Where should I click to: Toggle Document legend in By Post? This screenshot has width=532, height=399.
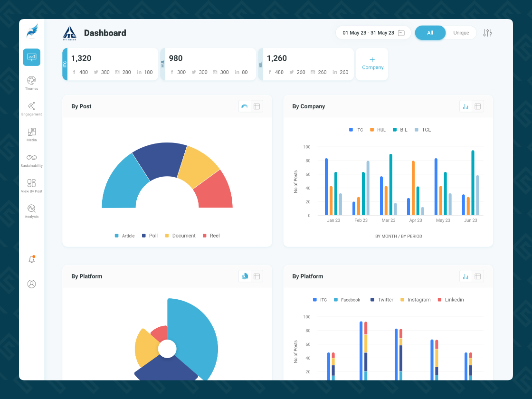180,236
